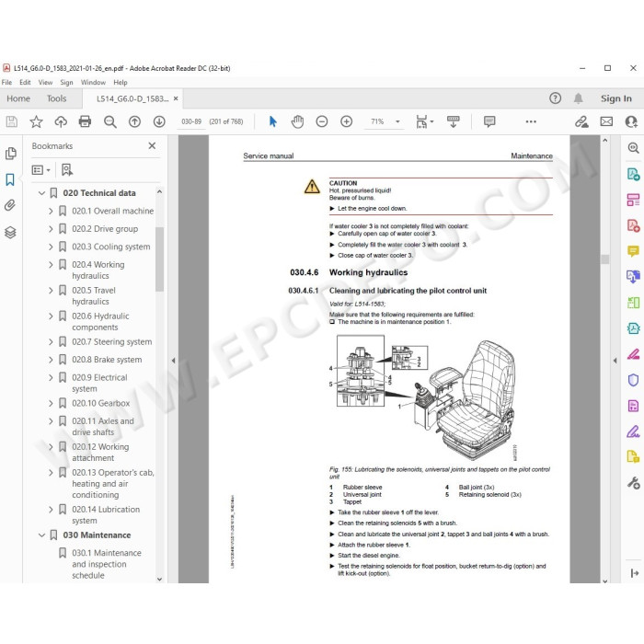Expand 020.1 Overall machine bookmark
644x644 pixels.
(51, 211)
